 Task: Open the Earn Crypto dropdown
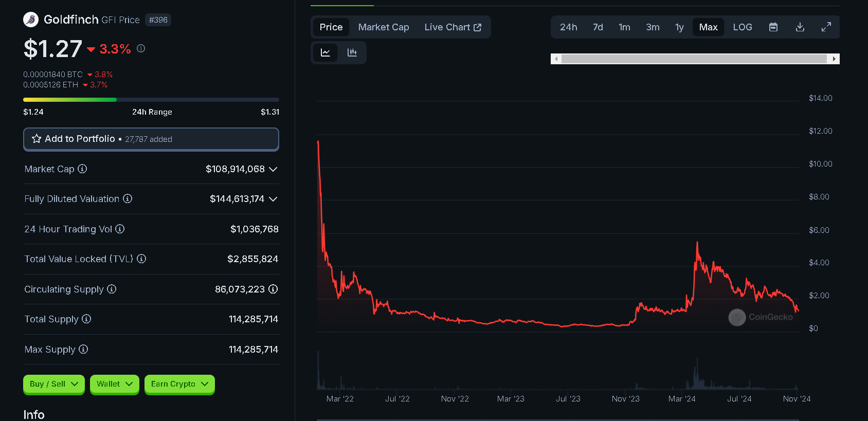(x=179, y=384)
